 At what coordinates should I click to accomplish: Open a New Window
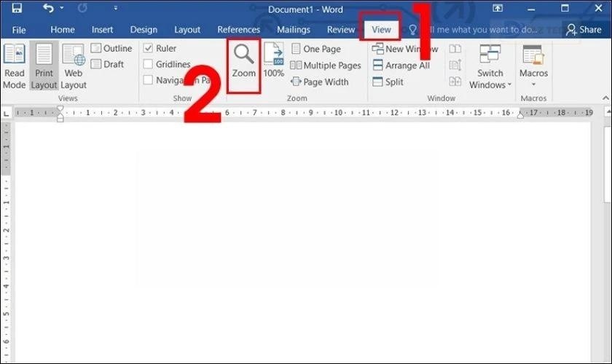[405, 49]
